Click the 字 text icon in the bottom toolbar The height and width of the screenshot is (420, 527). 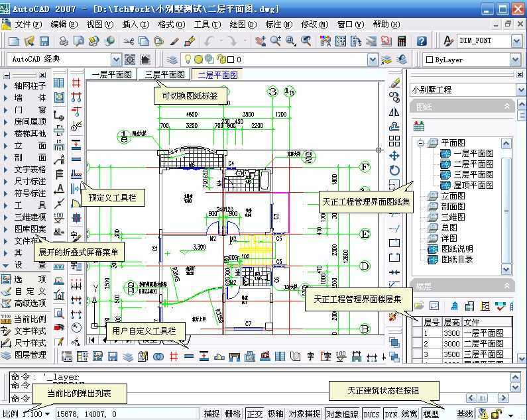coord(310,356)
